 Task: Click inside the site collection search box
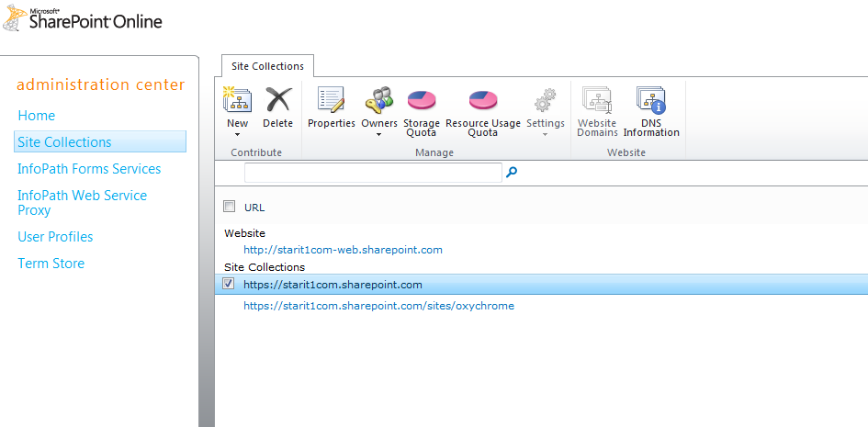373,173
